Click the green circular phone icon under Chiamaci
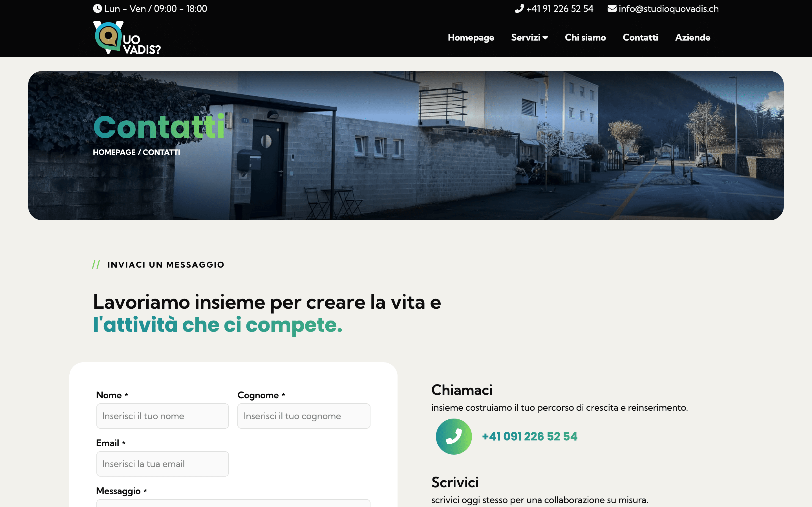812x507 pixels. click(x=454, y=436)
